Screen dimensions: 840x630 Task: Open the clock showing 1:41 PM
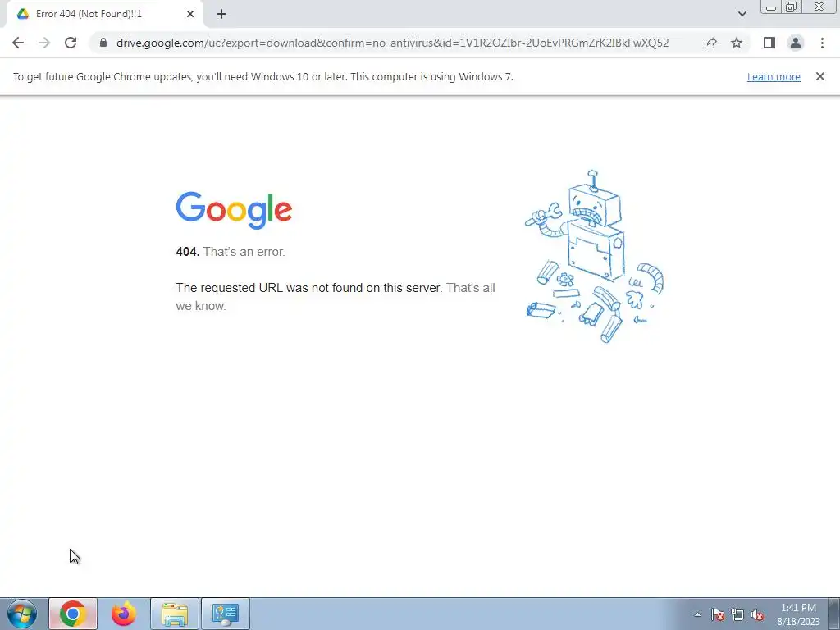pyautogui.click(x=798, y=614)
